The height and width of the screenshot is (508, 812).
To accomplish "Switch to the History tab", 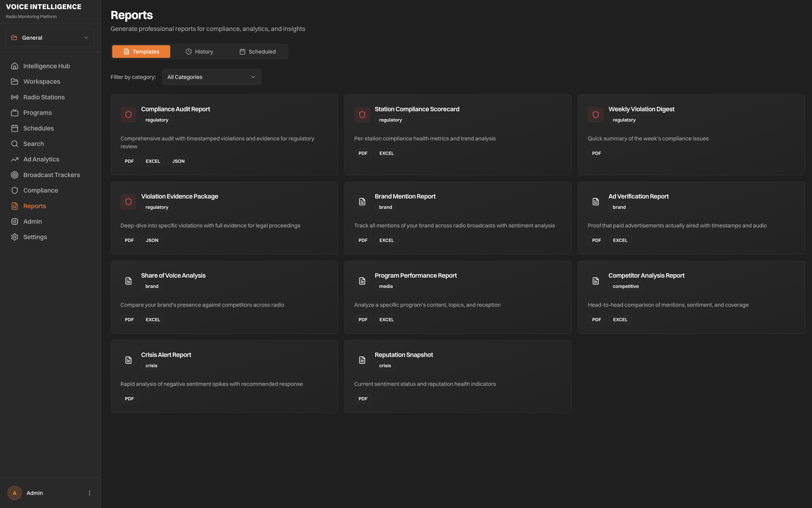I will [x=199, y=51].
